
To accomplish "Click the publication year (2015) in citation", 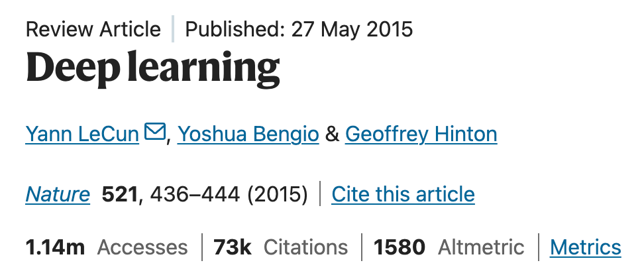I will [277, 194].
